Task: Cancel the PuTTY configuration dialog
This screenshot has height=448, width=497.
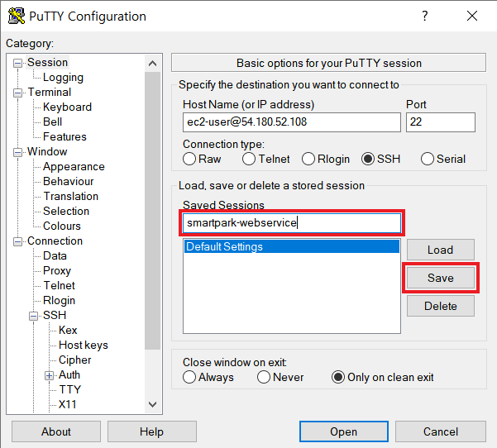Action: click(x=441, y=431)
